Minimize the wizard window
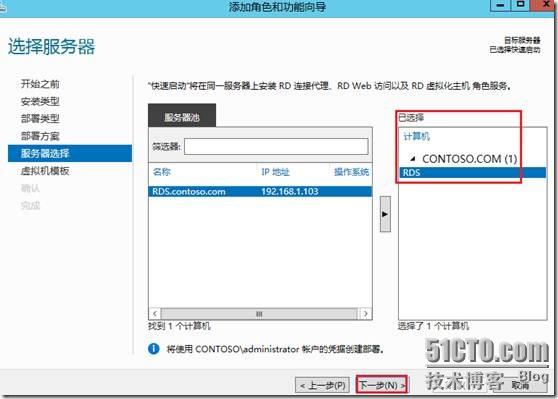 pos(500,5)
